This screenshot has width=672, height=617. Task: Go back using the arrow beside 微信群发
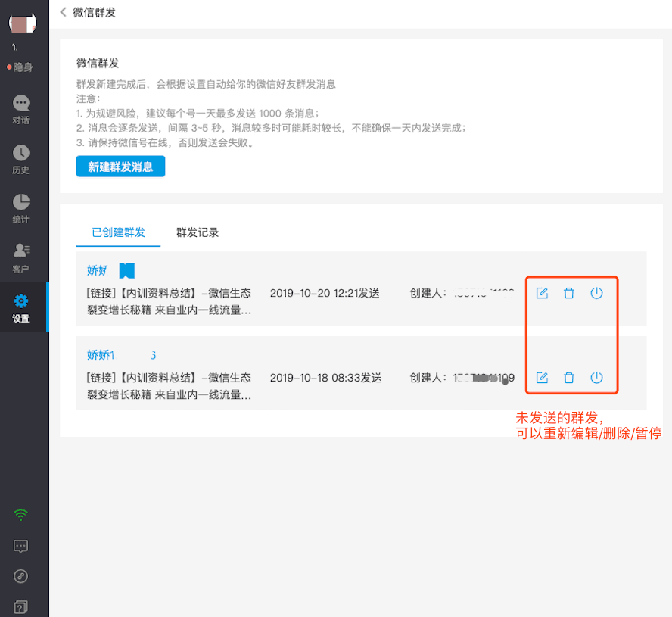64,12
